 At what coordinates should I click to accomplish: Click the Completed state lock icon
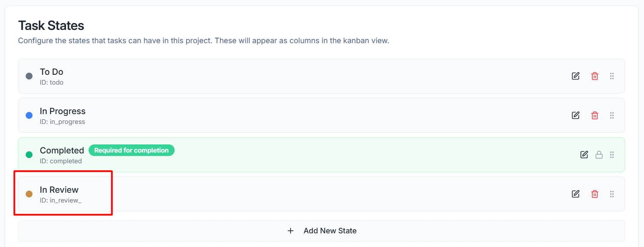tap(599, 155)
